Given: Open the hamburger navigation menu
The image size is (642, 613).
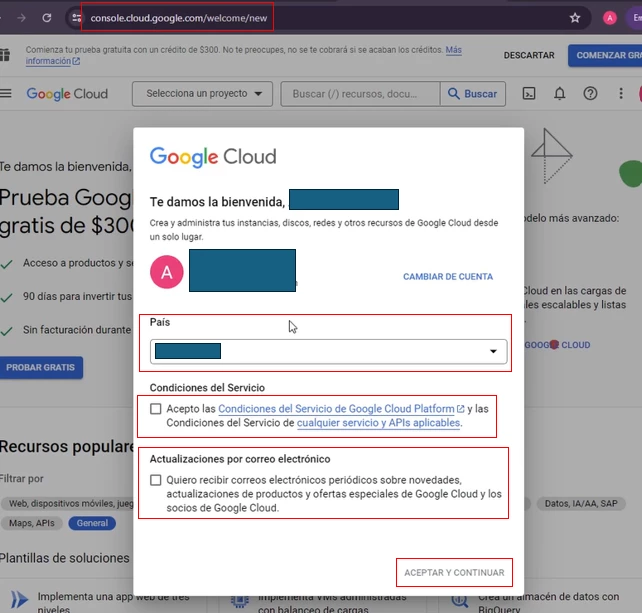Looking at the screenshot, I should coord(6,93).
